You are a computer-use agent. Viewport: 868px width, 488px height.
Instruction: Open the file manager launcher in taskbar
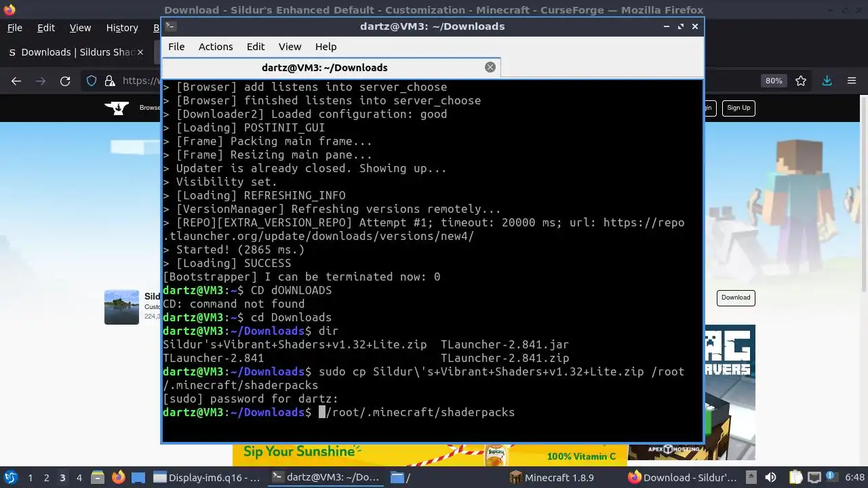coord(97,477)
